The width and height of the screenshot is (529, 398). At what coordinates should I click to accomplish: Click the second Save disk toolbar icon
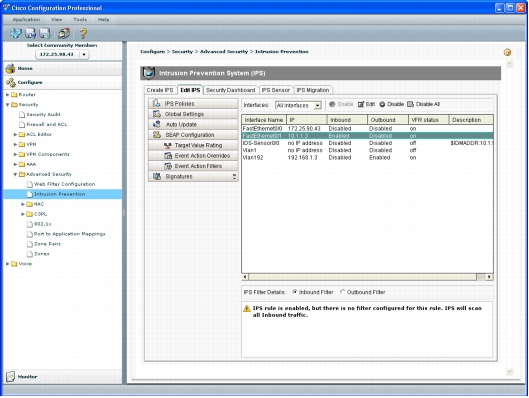pyautogui.click(x=45, y=33)
